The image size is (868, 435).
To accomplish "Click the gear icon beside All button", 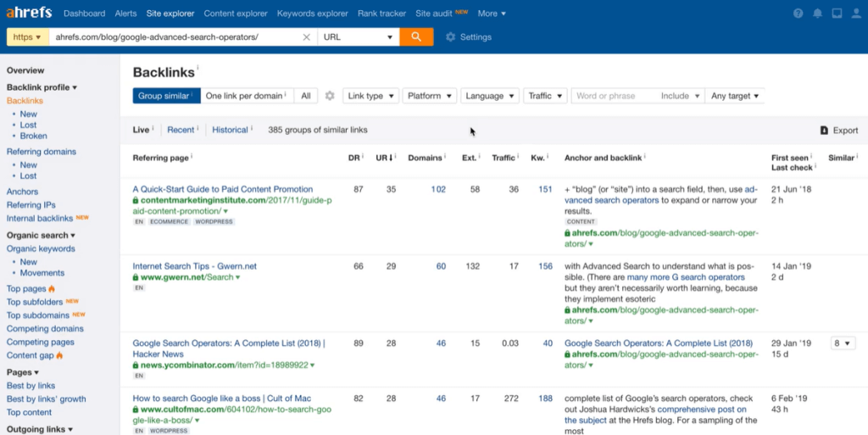I will (330, 96).
